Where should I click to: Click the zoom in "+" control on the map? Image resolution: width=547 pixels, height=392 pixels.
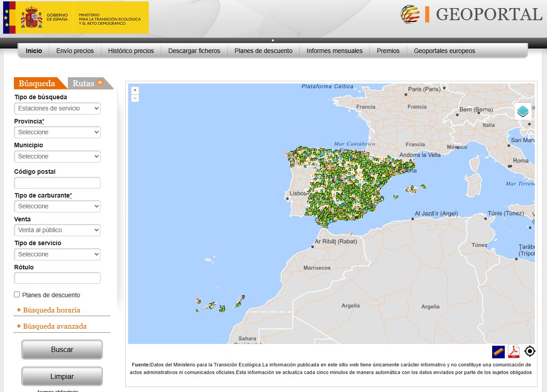(x=135, y=90)
